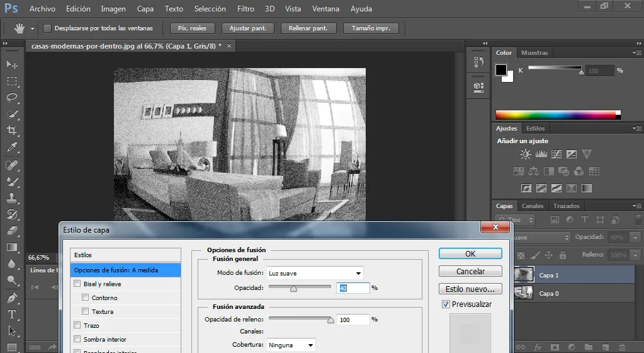644x353 pixels.
Task: Add a Curves adjustment
Action: click(x=556, y=154)
